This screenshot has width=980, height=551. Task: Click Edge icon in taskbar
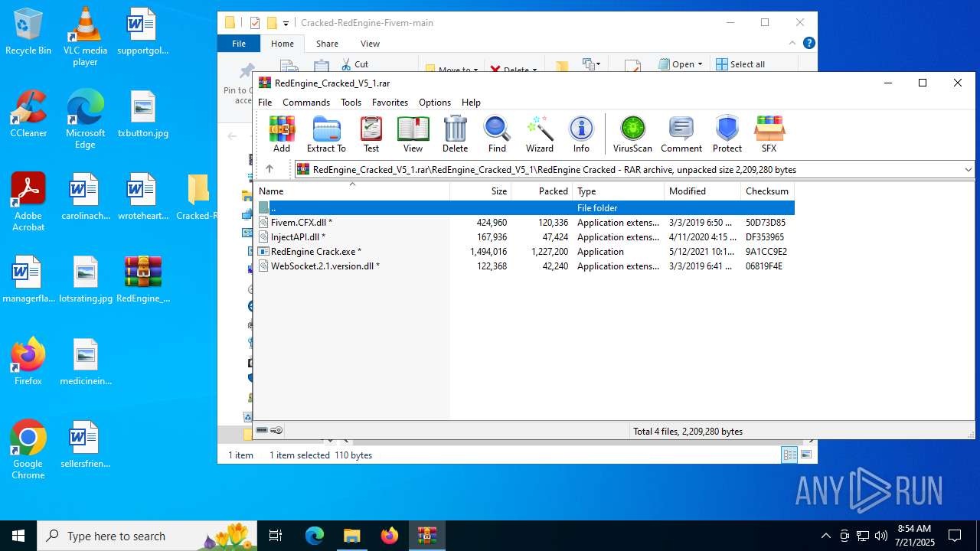pos(315,536)
